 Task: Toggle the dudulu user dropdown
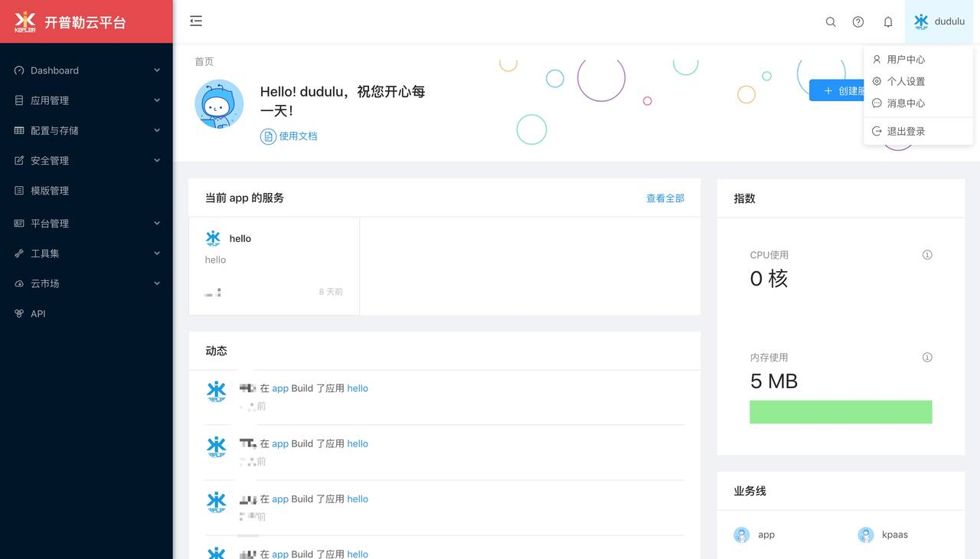click(x=939, y=21)
